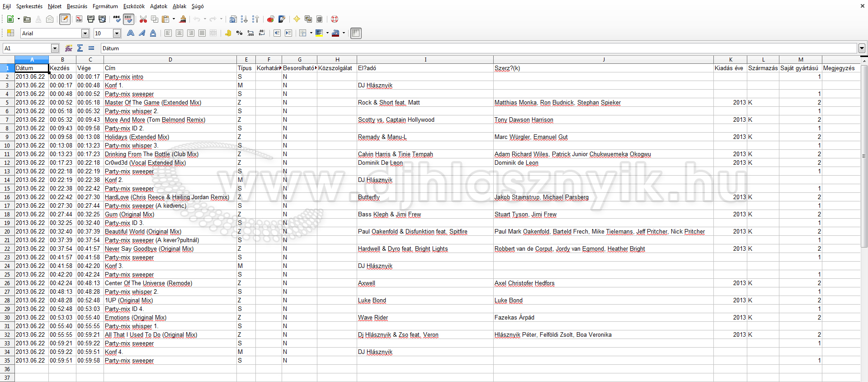Open the Nézet menu
868x382 pixels.
55,6
